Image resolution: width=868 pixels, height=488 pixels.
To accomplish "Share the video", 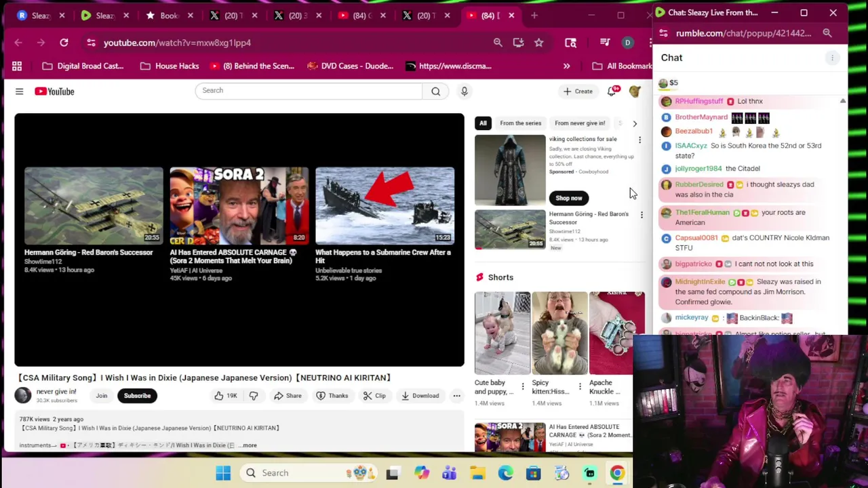I will 288,396.
